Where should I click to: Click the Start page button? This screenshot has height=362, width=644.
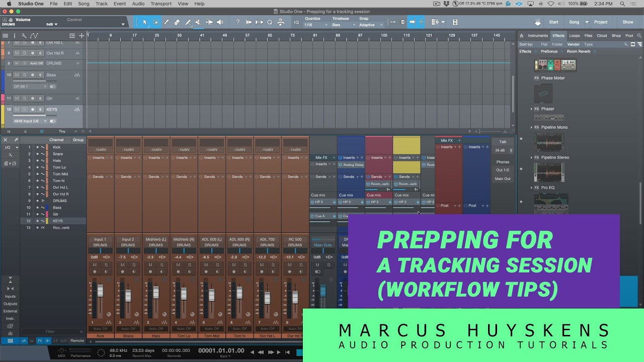[553, 22]
